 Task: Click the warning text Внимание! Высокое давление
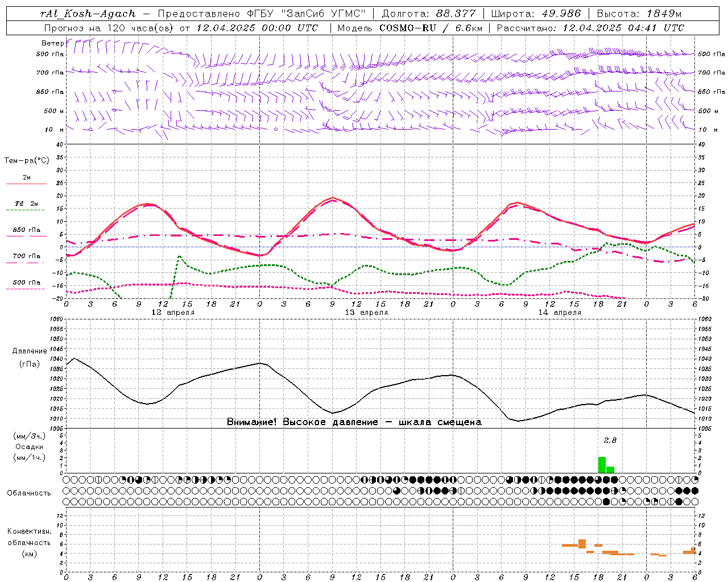[302, 422]
